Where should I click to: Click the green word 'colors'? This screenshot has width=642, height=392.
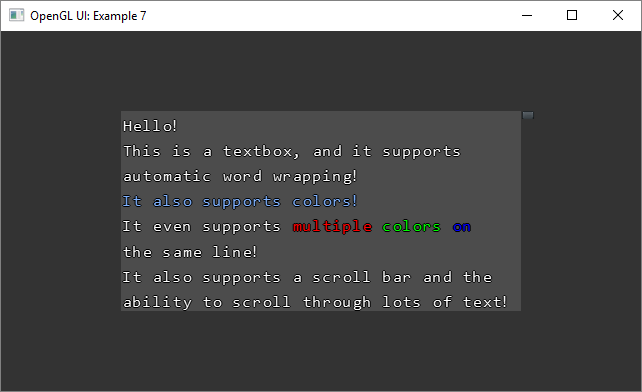411,227
